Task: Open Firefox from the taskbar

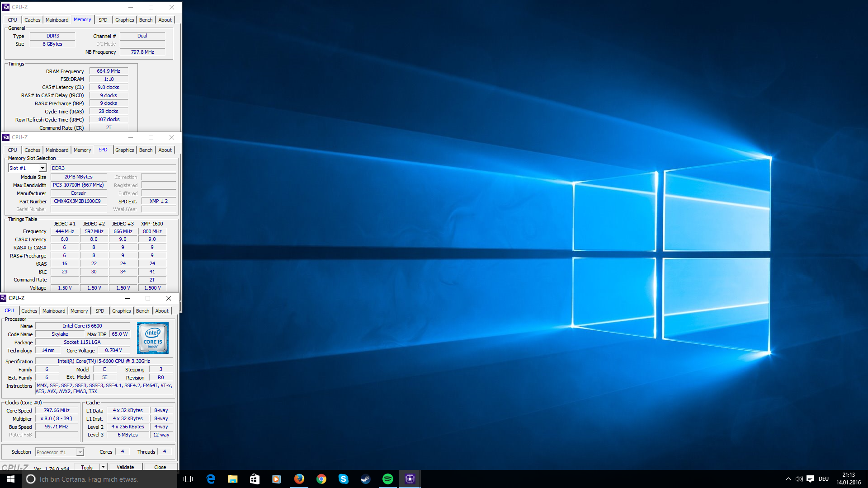Action: point(299,479)
